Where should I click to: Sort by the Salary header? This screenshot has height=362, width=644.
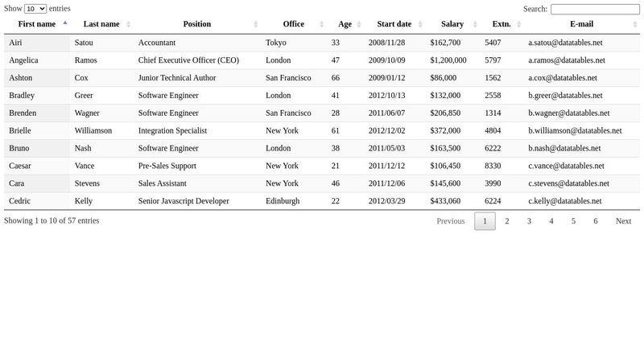(x=452, y=24)
